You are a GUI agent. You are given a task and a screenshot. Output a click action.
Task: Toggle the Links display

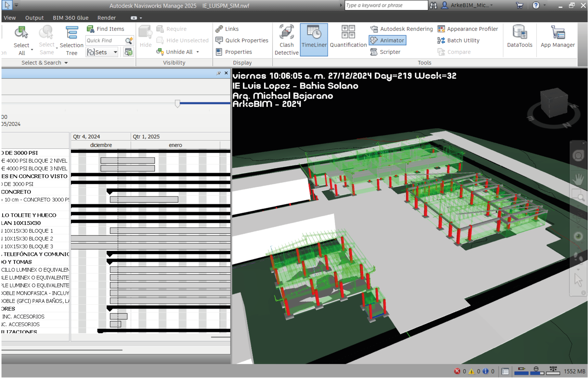[227, 29]
